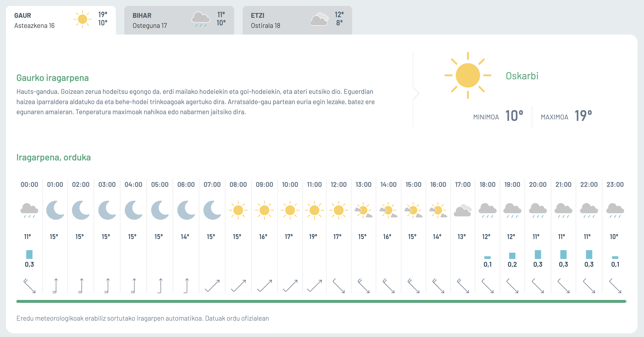
Task: Click the 07:00 moon icon
Action: click(x=212, y=210)
